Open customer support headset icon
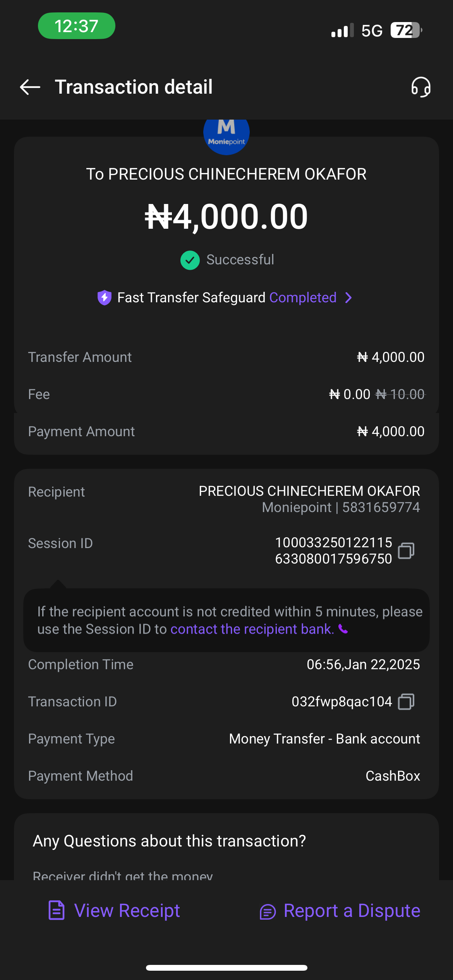This screenshot has height=980, width=453. click(421, 87)
